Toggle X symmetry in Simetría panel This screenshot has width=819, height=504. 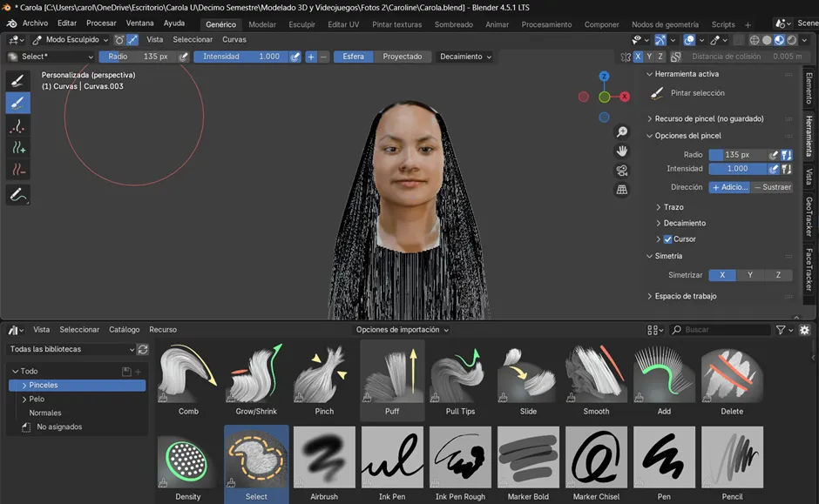[721, 275]
